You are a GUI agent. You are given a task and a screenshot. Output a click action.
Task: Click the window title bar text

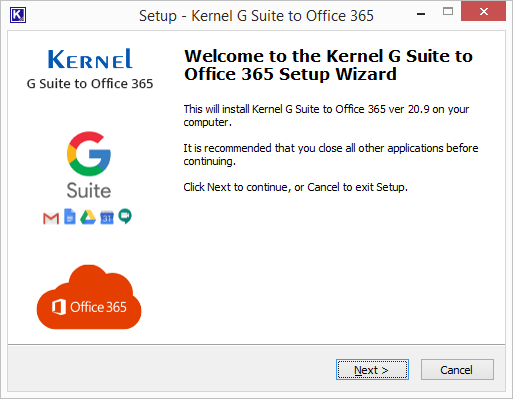pyautogui.click(x=256, y=16)
